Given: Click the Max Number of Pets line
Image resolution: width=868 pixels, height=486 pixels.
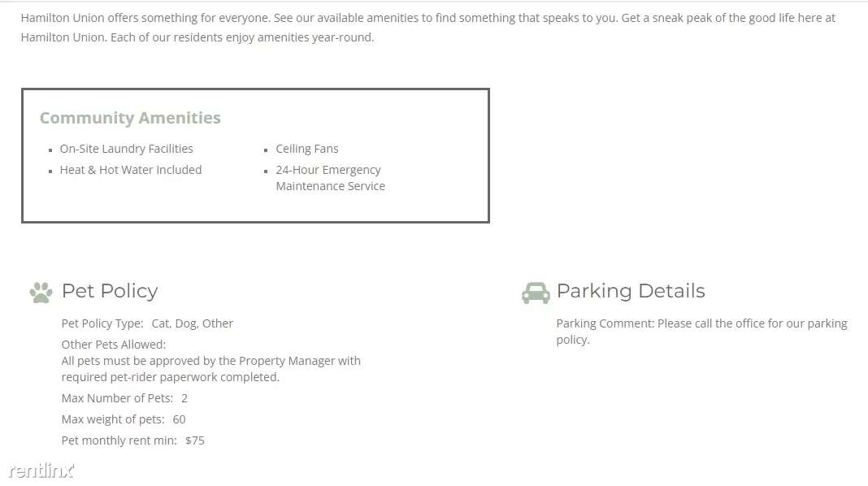Looking at the screenshot, I should 124,398.
